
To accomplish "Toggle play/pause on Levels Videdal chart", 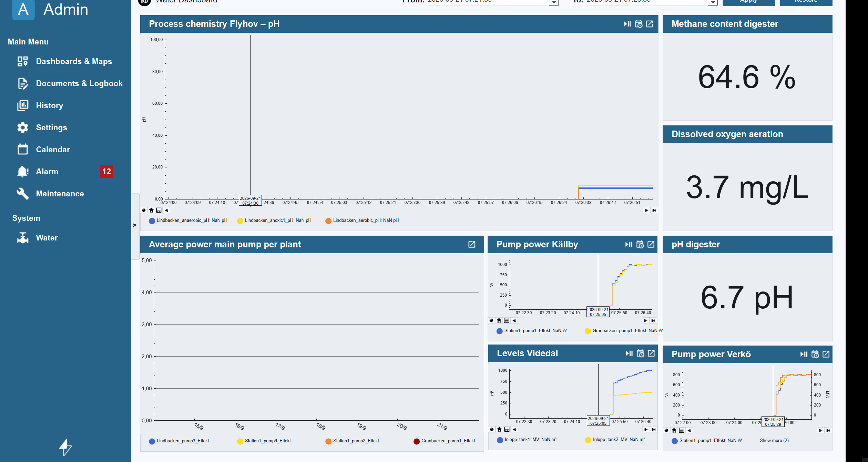I will point(629,353).
